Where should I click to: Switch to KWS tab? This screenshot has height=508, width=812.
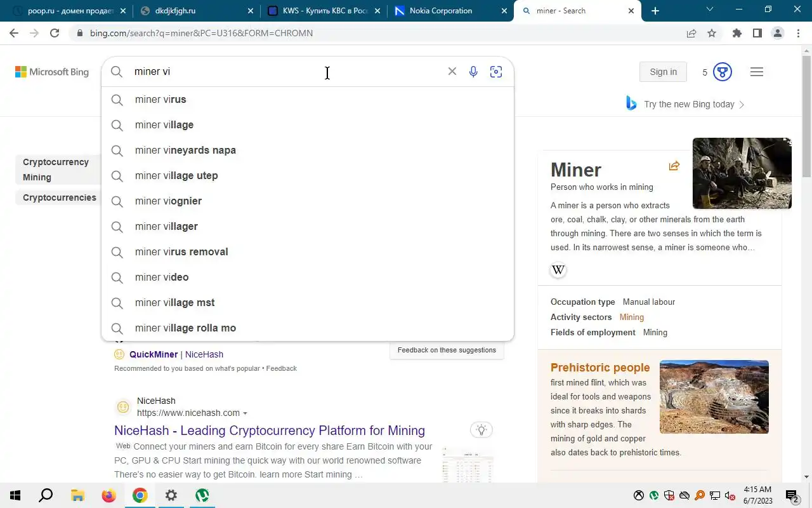click(x=324, y=11)
